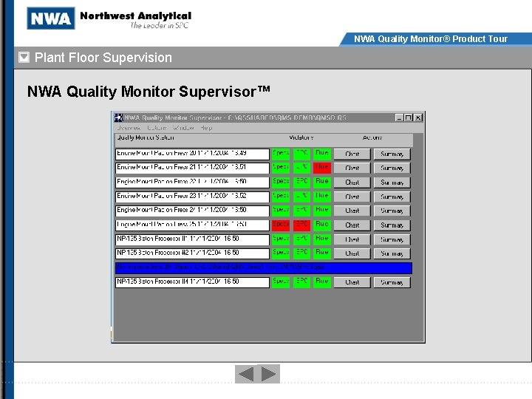This screenshot has height=399, width=532.
Task: Open the Window menu
Action: (x=183, y=128)
